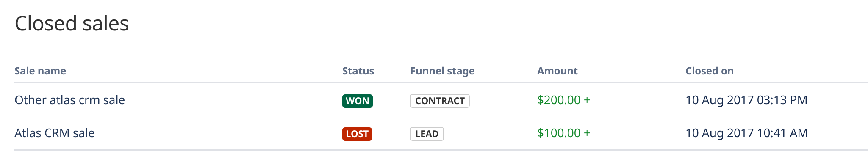
Task: Click the $200.00 amount value
Action: (x=559, y=100)
